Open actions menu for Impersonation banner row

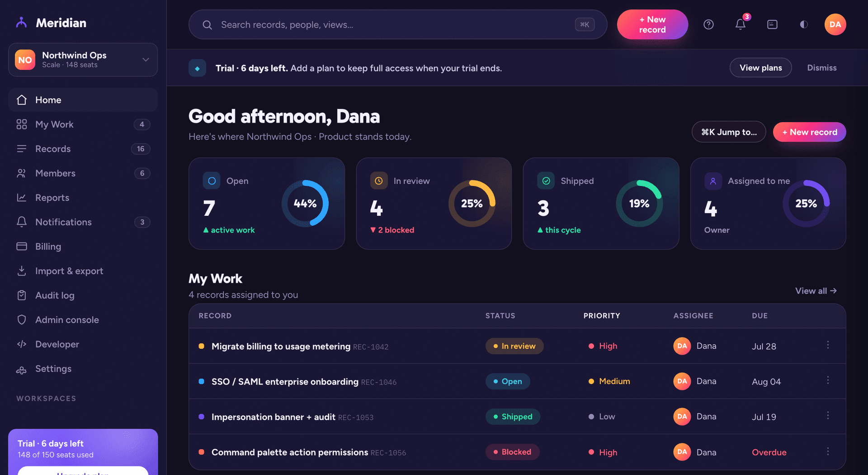[828, 416]
